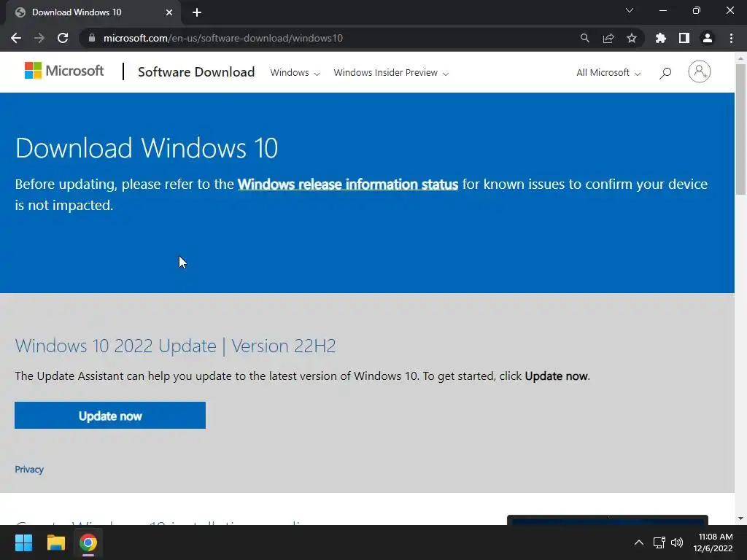Bookmark this page with the star icon

click(632, 38)
